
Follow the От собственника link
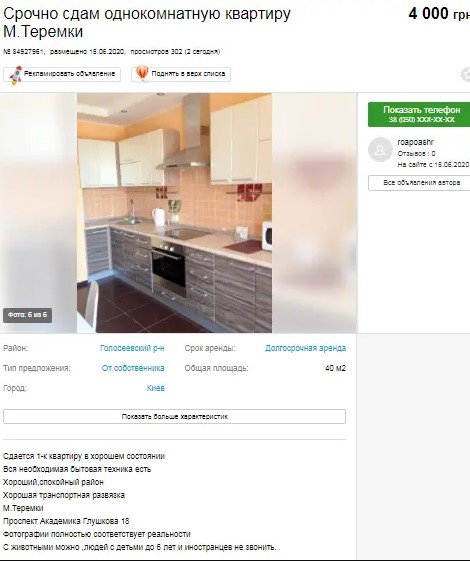[133, 368]
